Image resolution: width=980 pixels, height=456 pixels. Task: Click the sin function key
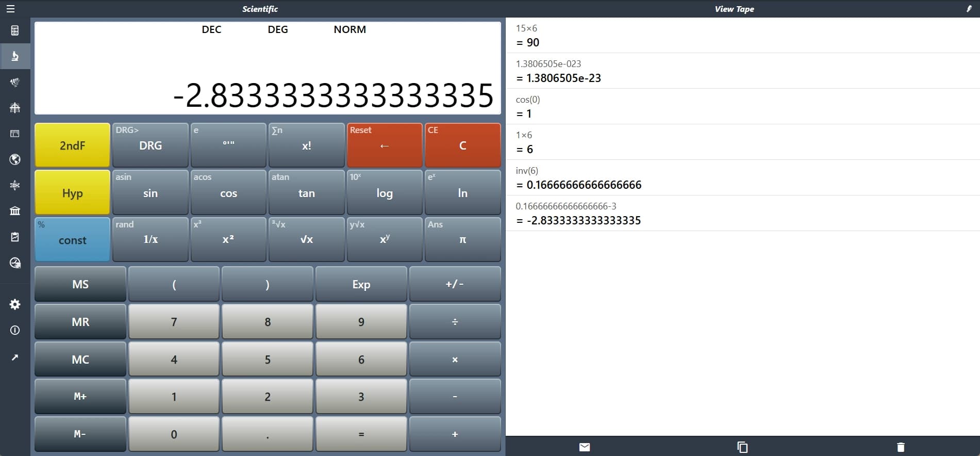[151, 192]
